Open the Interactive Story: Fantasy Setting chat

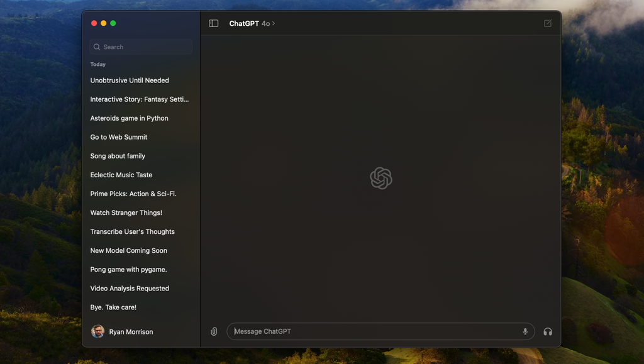[x=141, y=99]
